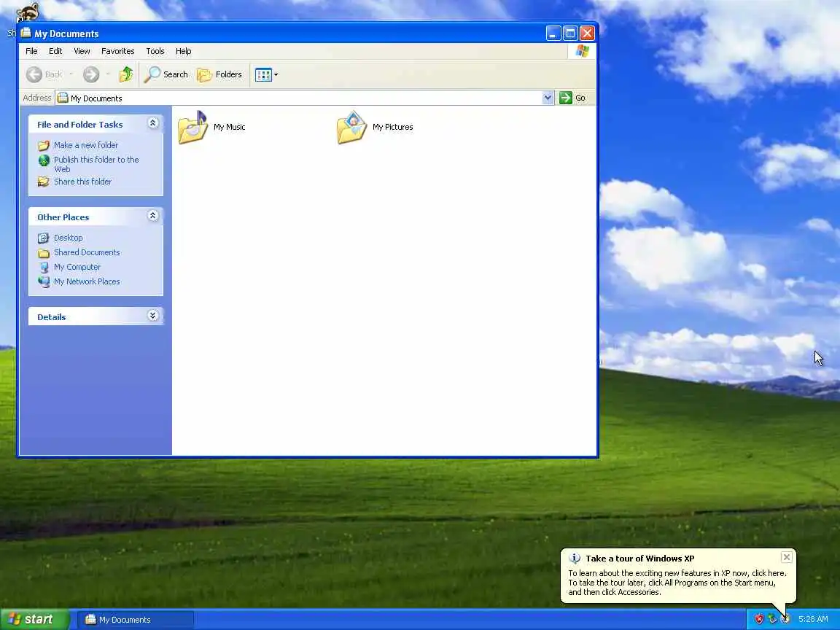Click the My Music label
840x630 pixels.
click(x=229, y=127)
